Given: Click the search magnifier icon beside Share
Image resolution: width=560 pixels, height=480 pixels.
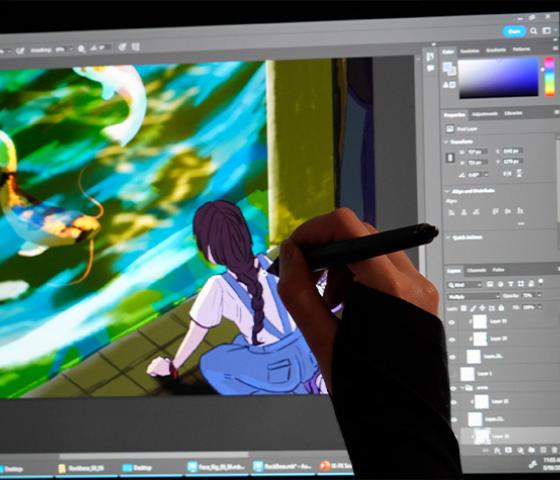Looking at the screenshot, I should coord(534,31).
